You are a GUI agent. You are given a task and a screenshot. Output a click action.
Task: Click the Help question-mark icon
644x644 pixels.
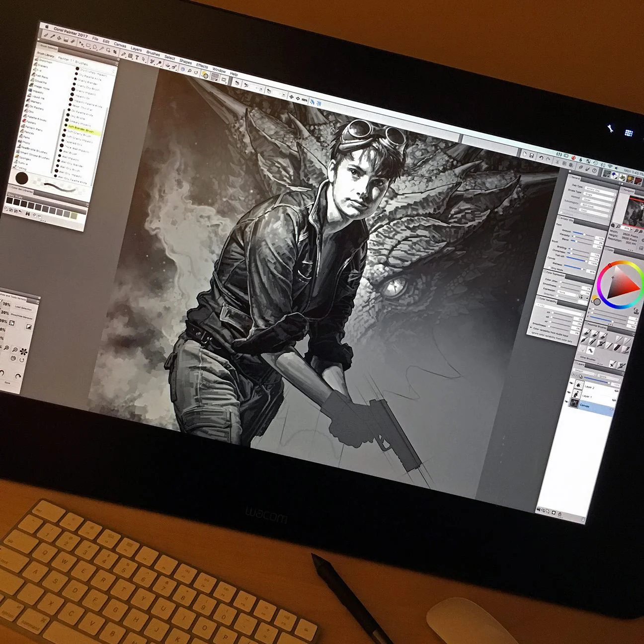pyautogui.click(x=594, y=171)
